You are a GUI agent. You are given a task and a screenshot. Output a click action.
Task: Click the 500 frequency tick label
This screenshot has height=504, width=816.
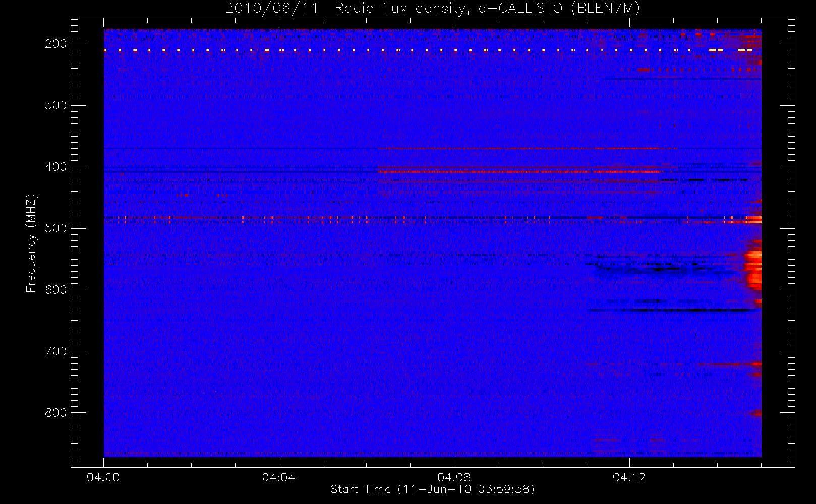pos(56,228)
